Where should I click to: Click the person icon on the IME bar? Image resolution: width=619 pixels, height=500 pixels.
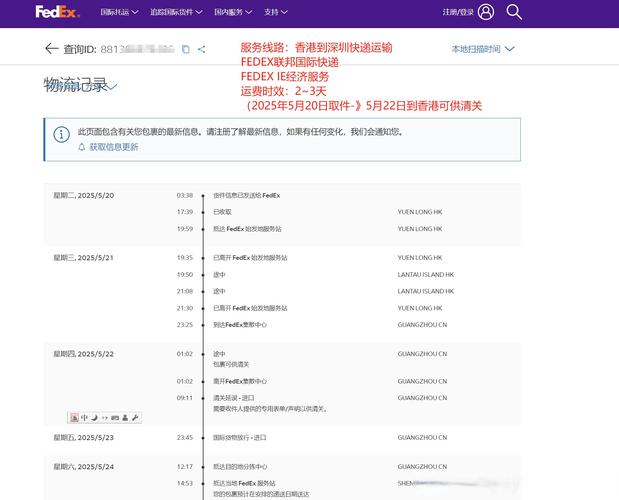125,418
